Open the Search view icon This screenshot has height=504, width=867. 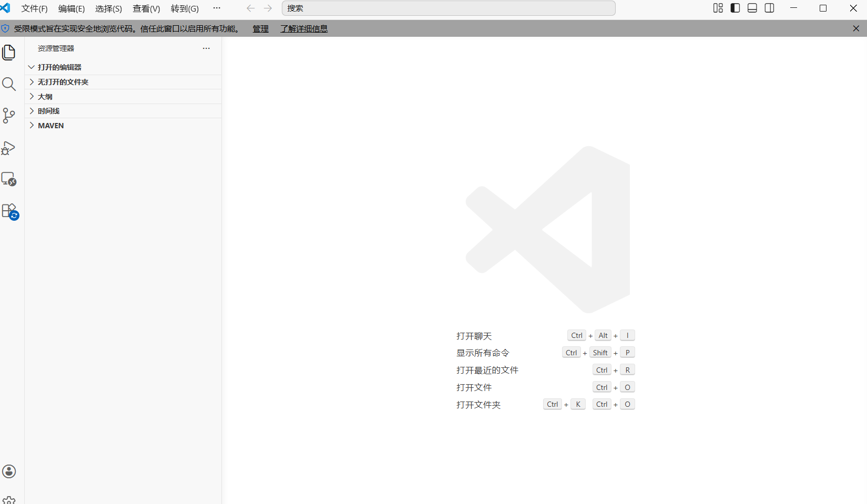[9, 84]
